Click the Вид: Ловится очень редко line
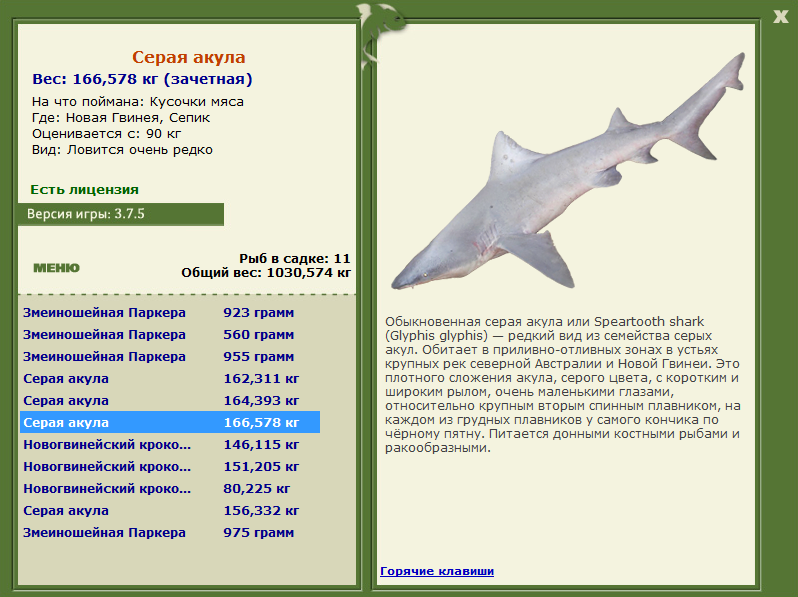 click(122, 150)
